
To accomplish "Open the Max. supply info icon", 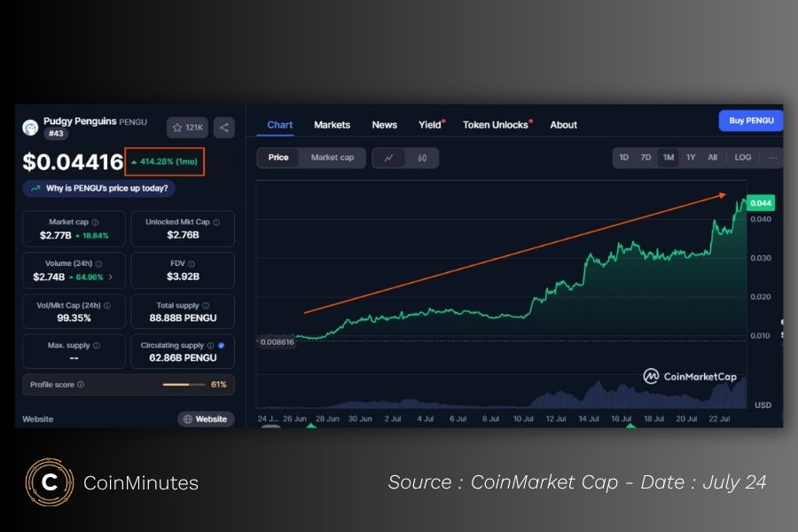I will click(97, 345).
